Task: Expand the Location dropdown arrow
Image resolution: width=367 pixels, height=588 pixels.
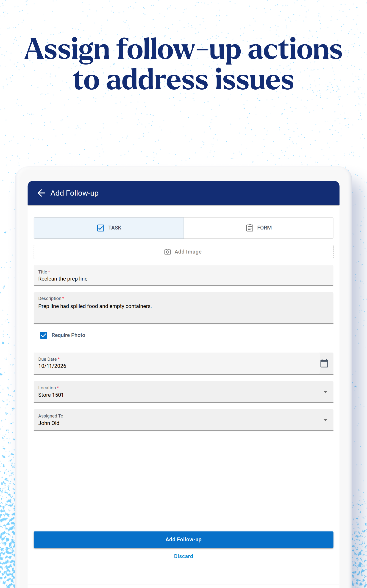Action: (325, 392)
